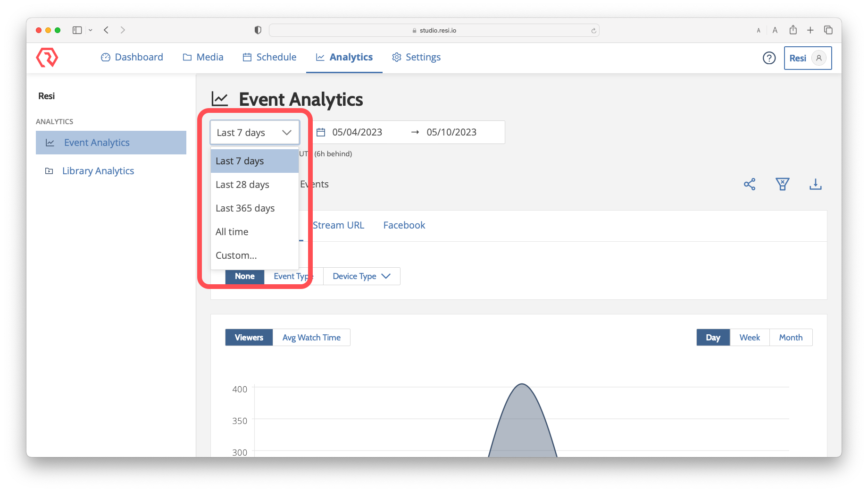Click the 05/04/2023 start date field
Viewport: 868px width, 492px height.
pos(357,132)
